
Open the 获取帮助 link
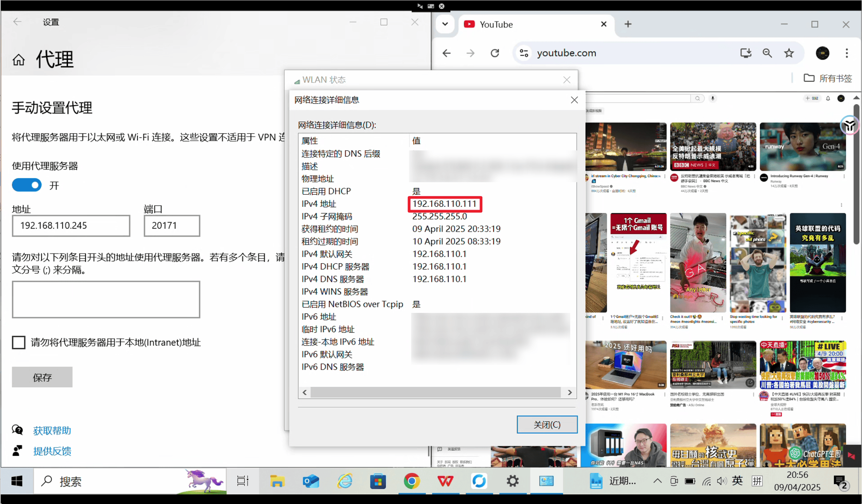pyautogui.click(x=52, y=430)
